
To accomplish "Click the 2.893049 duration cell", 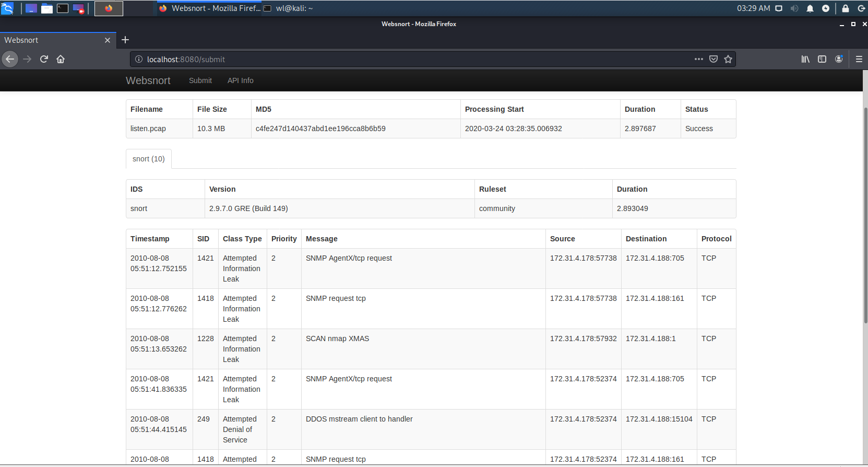I will pos(674,208).
